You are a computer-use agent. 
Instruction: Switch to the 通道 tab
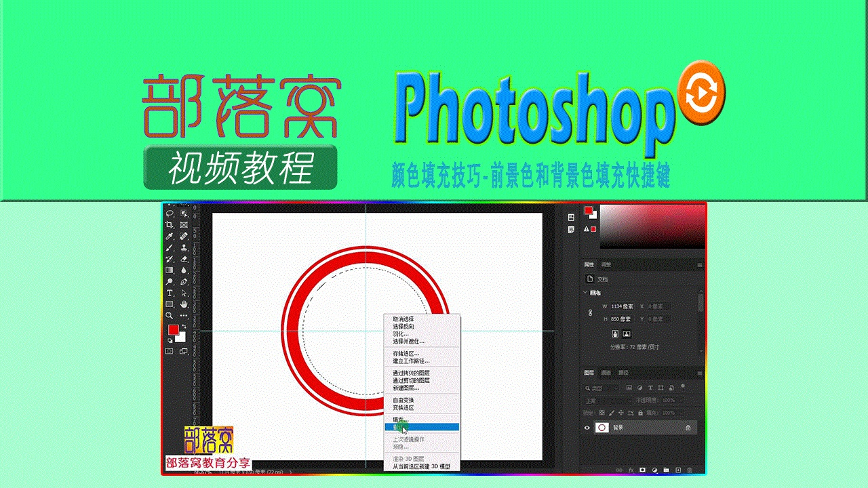pos(606,373)
